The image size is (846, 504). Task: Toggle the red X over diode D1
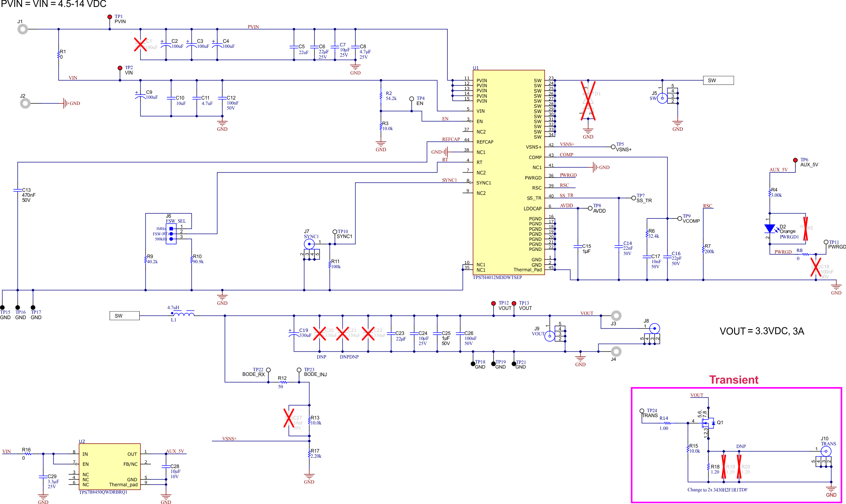coord(587,101)
